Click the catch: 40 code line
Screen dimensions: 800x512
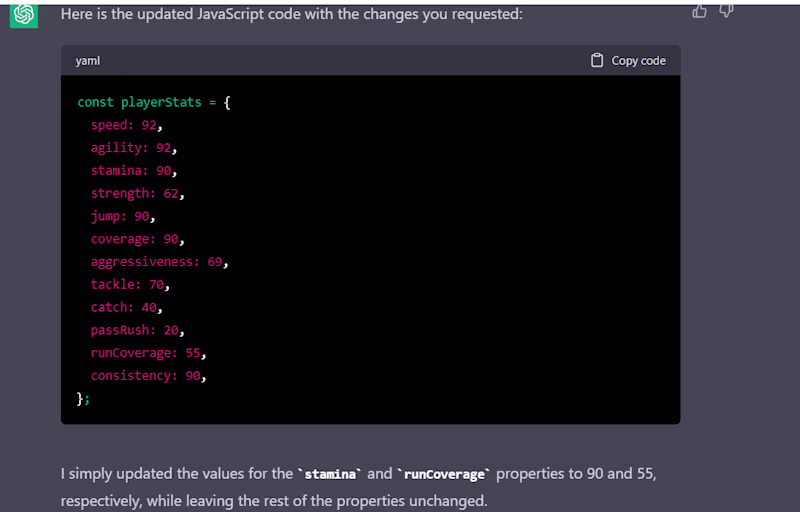126,307
